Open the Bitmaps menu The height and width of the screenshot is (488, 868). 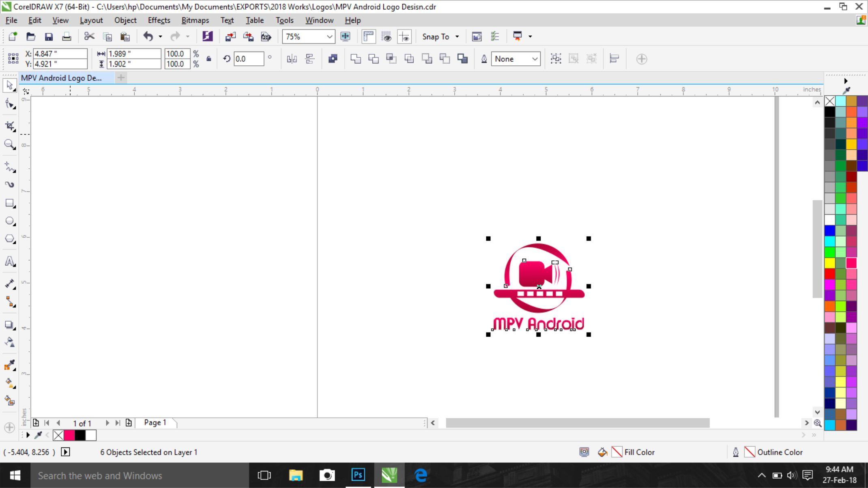tap(195, 20)
